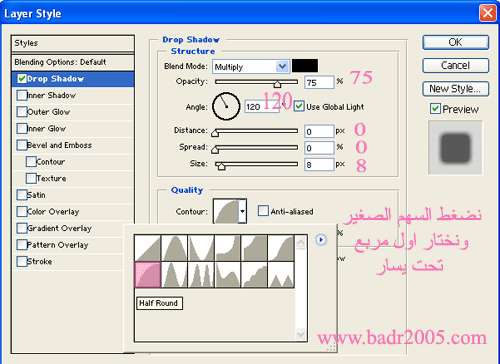Image resolution: width=500 pixels, height=364 pixels.
Task: Click the Half Round tooltip label
Action: coord(159,303)
